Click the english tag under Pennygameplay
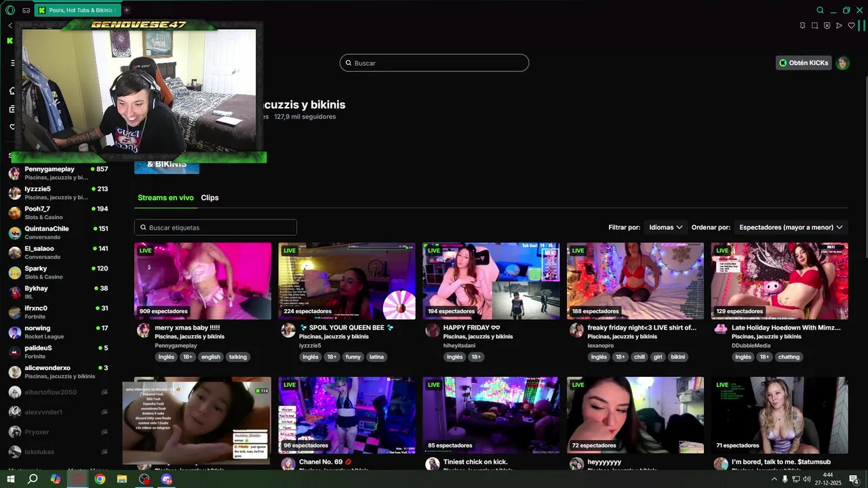 tap(211, 357)
